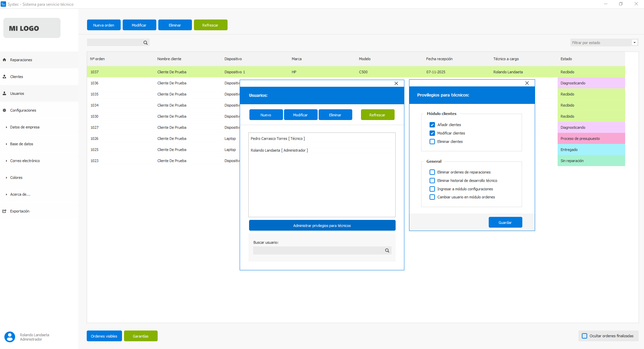Click the user avatar icon for Rolando Landaeta

click(10, 337)
